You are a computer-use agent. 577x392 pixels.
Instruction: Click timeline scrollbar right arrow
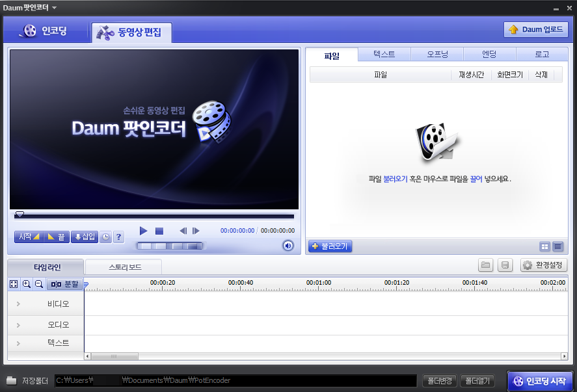coord(564,356)
